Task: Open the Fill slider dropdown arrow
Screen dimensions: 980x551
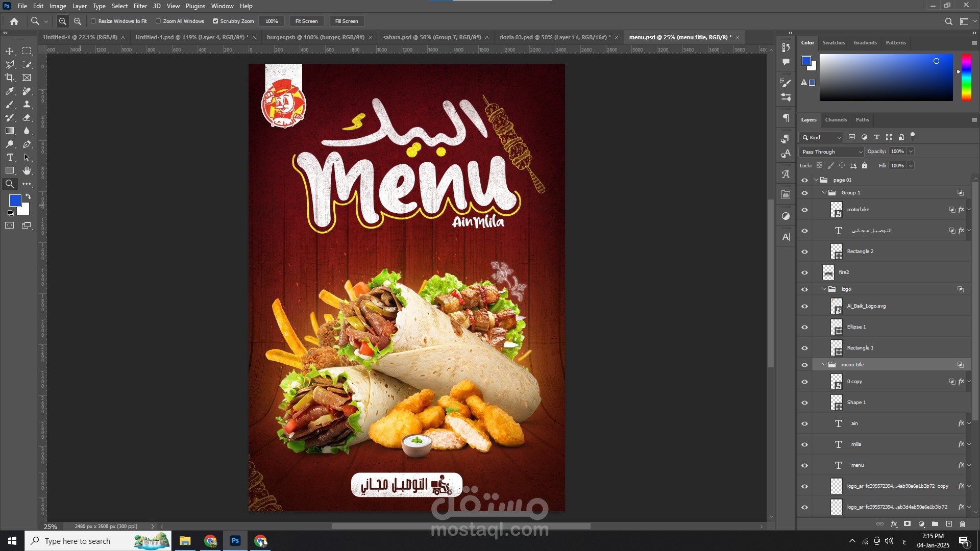Action: [x=911, y=166]
